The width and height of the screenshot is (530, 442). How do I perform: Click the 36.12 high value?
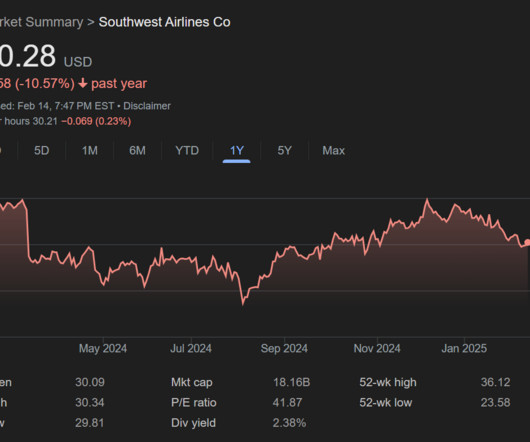495,382
